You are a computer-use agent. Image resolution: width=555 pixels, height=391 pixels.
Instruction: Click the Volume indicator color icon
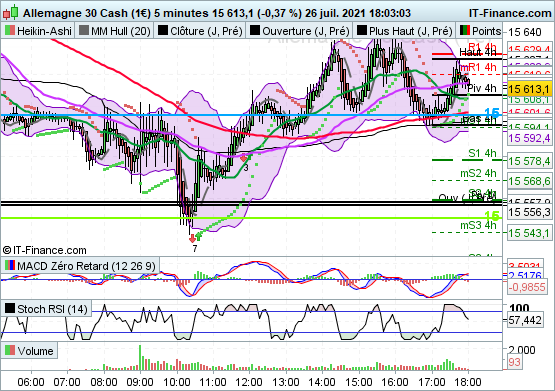(10, 350)
